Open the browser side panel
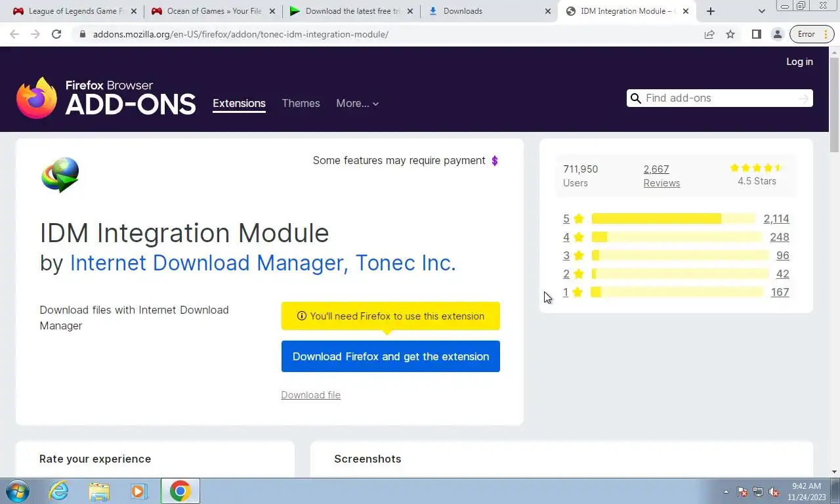 (757, 34)
